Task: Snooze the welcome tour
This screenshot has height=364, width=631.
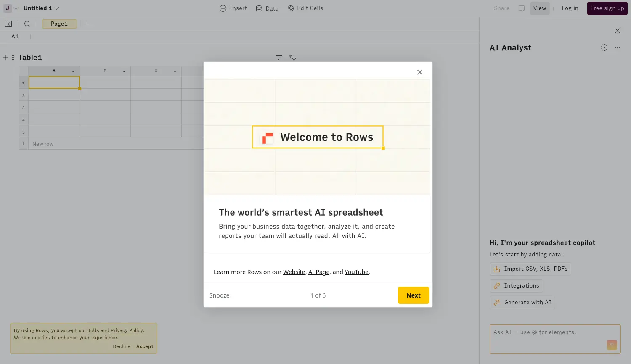Action: tap(220, 295)
